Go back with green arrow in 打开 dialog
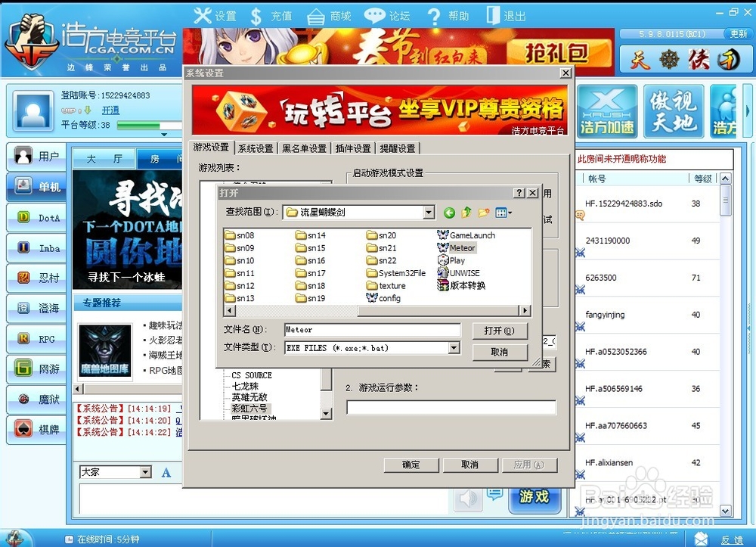This screenshot has width=756, height=547. [x=449, y=213]
